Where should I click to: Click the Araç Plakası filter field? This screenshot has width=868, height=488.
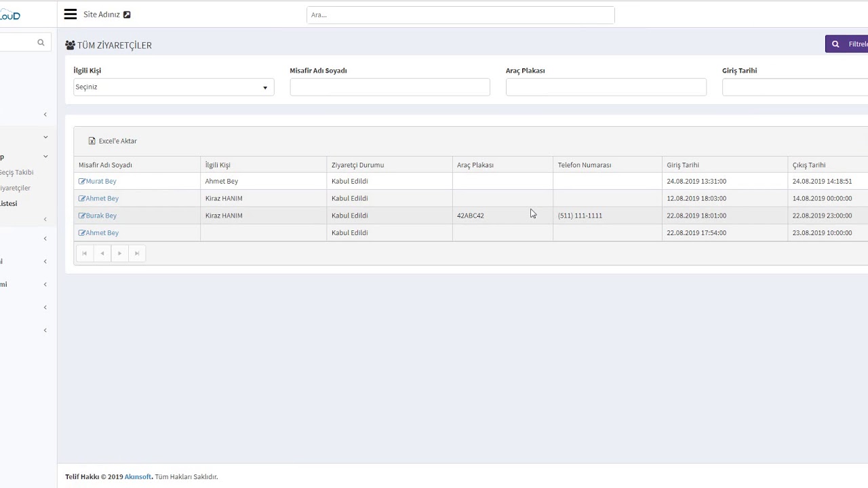coord(606,87)
